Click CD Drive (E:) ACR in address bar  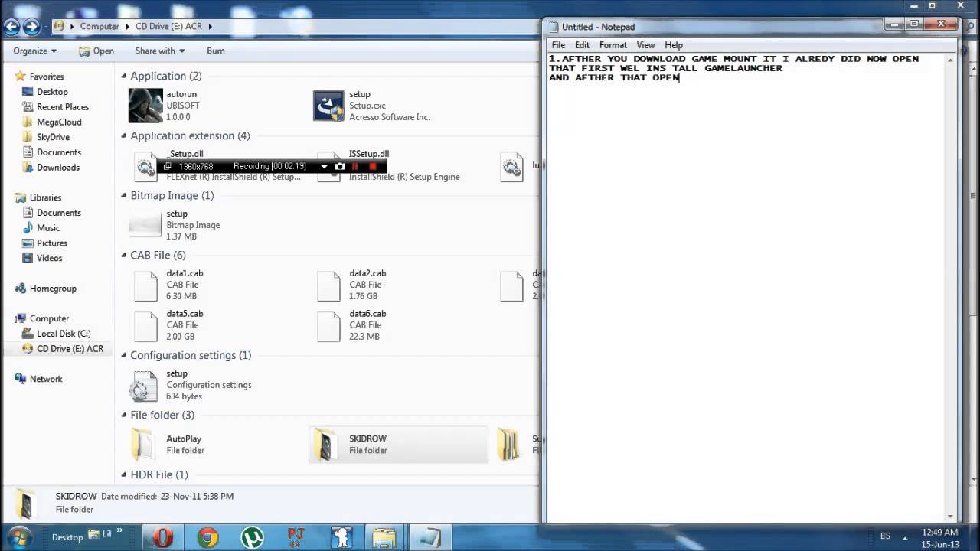(168, 26)
